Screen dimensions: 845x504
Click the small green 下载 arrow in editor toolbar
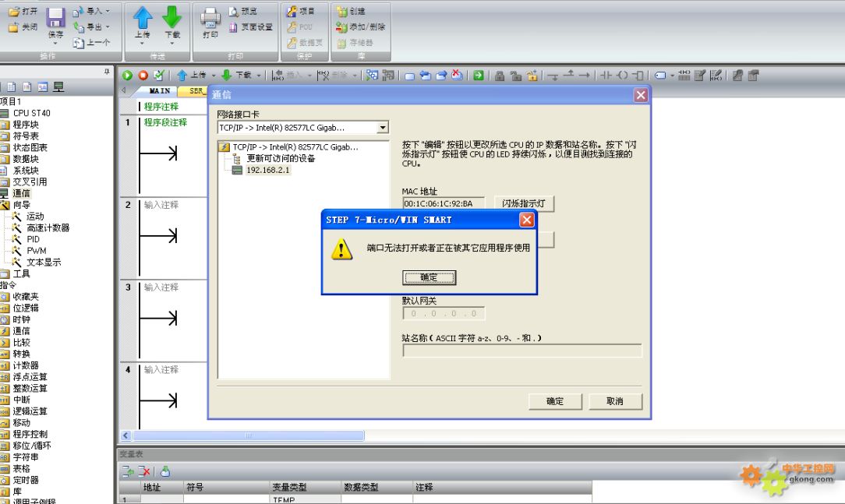(x=227, y=76)
